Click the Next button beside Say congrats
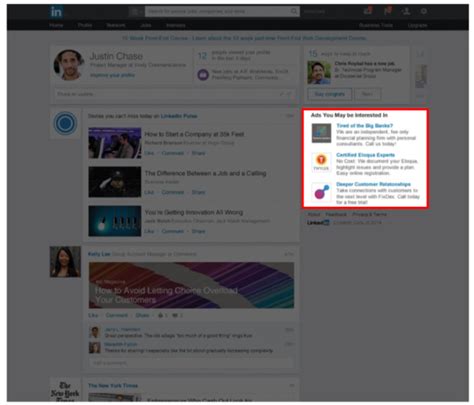The width and height of the screenshot is (474, 405). [367, 94]
